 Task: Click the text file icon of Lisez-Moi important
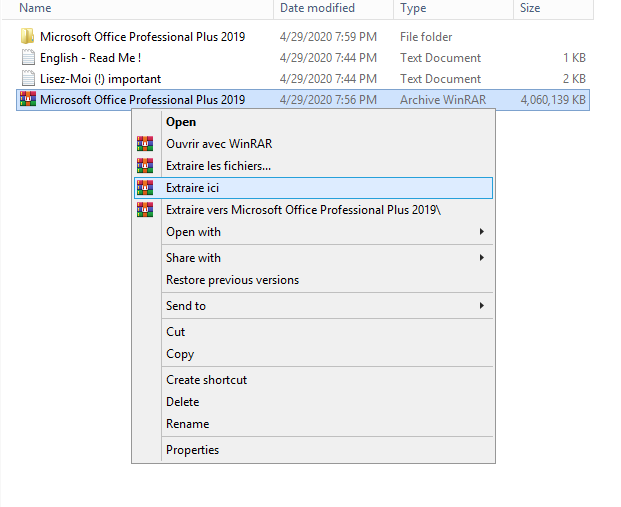coord(28,78)
